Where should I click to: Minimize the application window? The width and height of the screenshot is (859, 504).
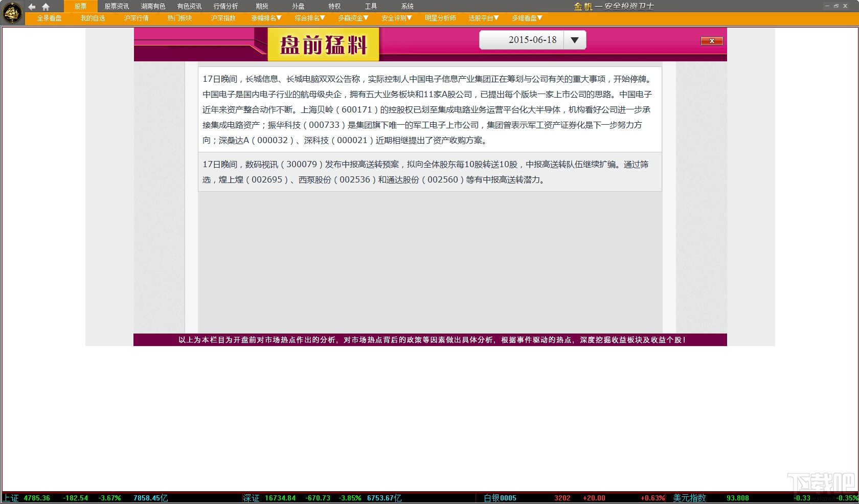click(x=827, y=6)
